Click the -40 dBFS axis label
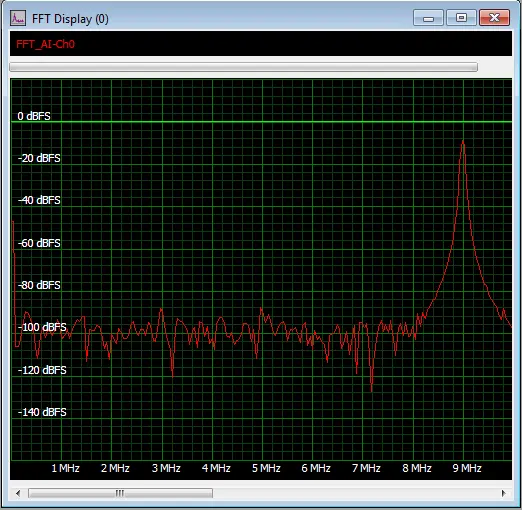 [x=39, y=200]
